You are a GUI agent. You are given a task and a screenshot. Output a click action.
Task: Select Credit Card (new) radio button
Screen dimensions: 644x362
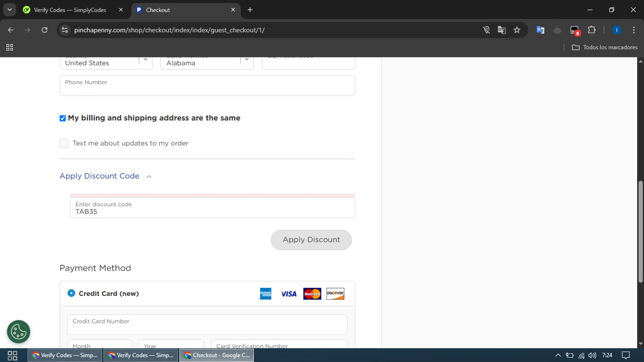71,293
